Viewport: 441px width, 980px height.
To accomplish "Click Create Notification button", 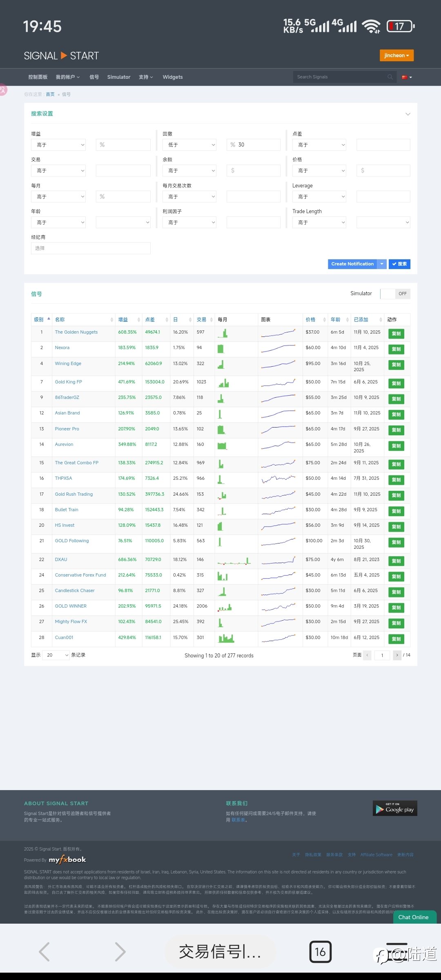I will click(x=352, y=264).
